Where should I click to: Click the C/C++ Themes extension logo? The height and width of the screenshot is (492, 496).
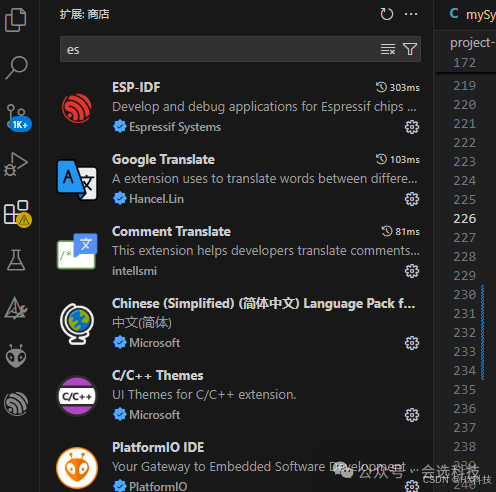tap(77, 396)
